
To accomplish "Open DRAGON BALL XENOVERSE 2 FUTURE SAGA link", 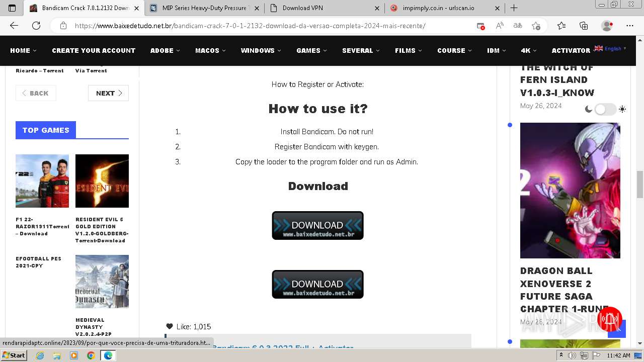I will pos(564,290).
